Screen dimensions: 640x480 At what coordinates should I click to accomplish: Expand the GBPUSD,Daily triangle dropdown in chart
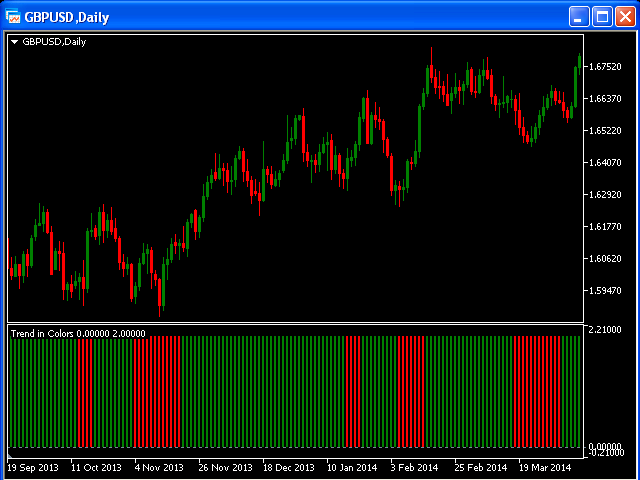15,42
